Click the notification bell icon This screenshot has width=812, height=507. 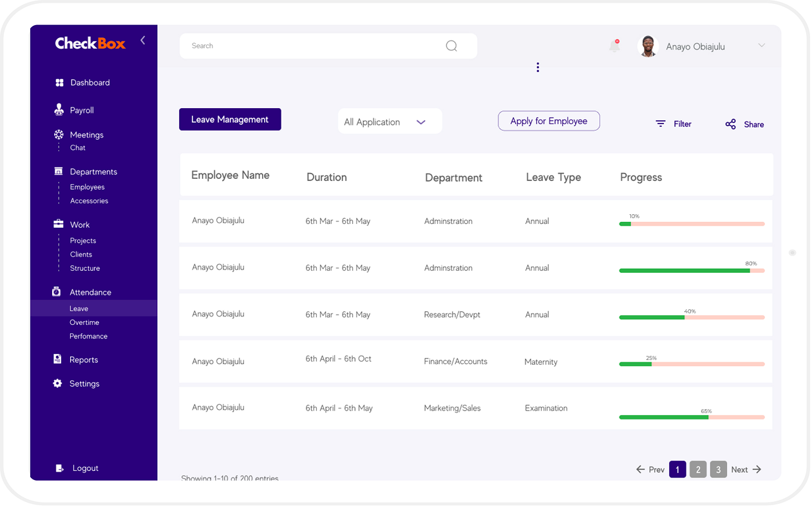614,46
